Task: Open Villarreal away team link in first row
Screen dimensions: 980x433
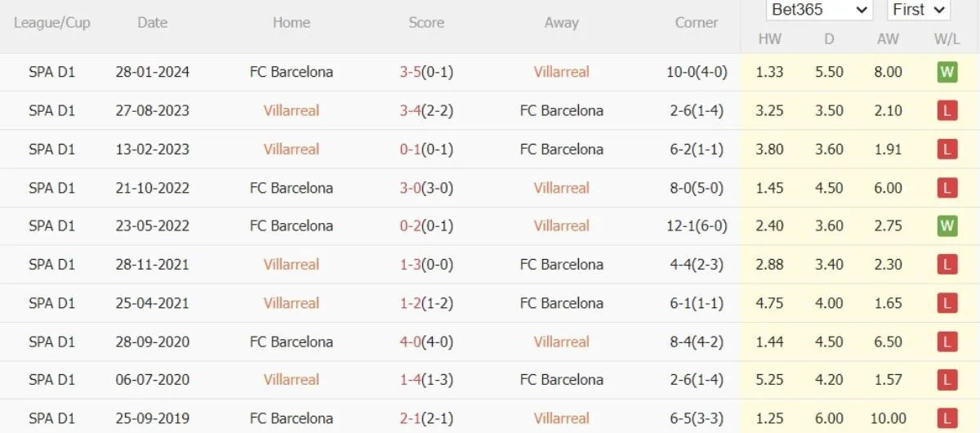Action: (x=561, y=72)
